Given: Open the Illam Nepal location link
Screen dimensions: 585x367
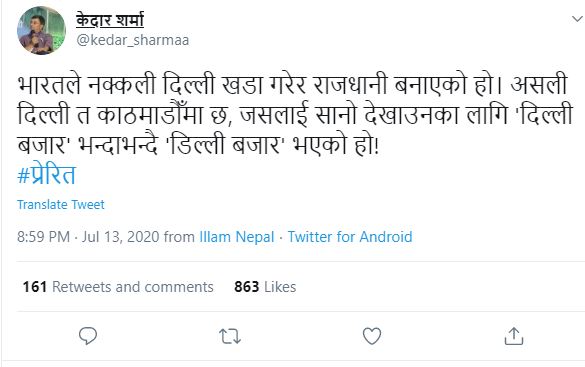Looking at the screenshot, I should coord(237,237).
